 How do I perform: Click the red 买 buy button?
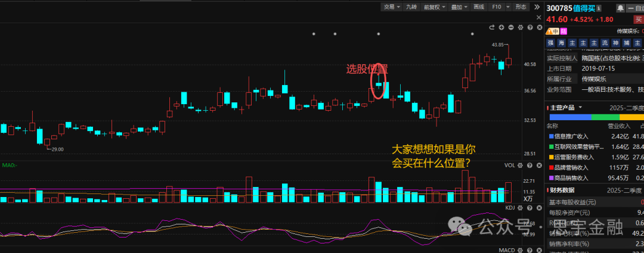[x=638, y=20]
